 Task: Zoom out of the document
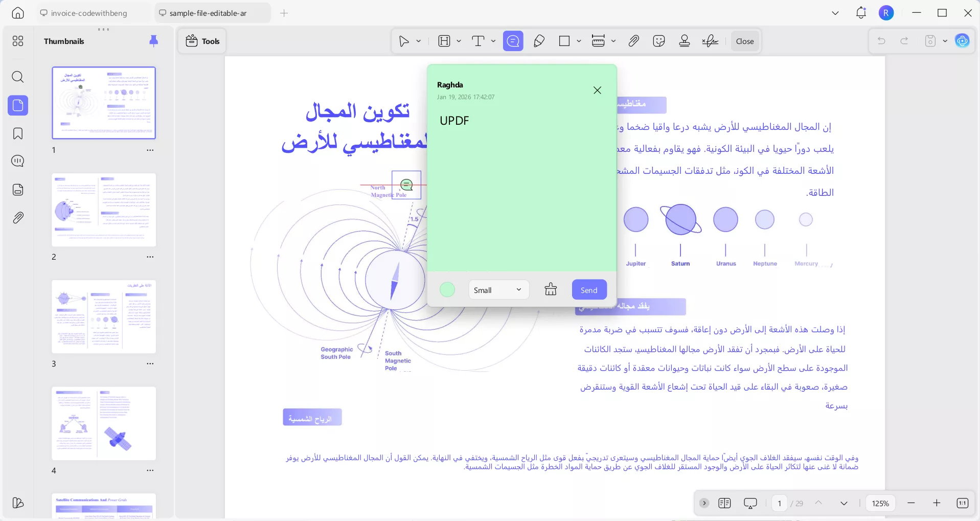911,504
